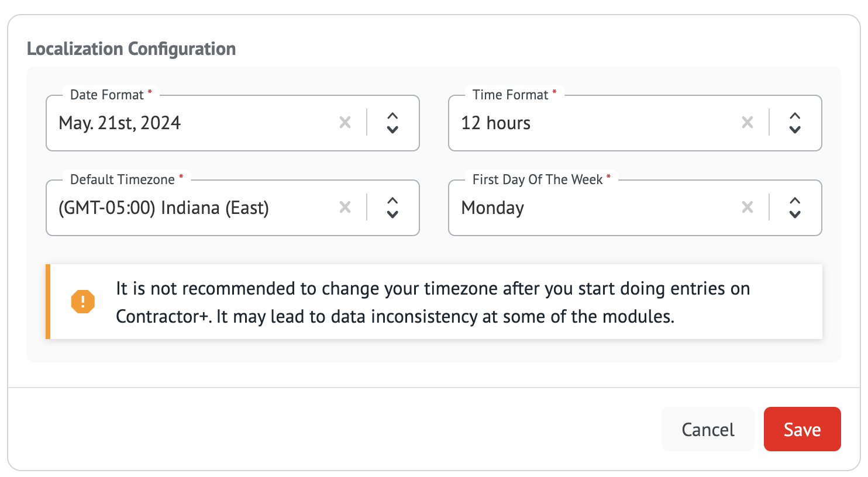Clear the Date Format selection
The width and height of the screenshot is (868, 477).
click(x=345, y=123)
